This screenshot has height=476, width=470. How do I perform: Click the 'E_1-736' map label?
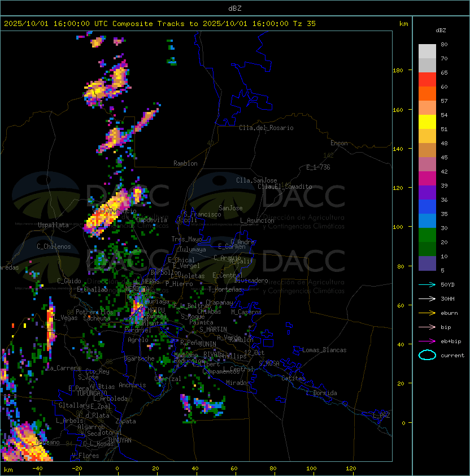[318, 167]
